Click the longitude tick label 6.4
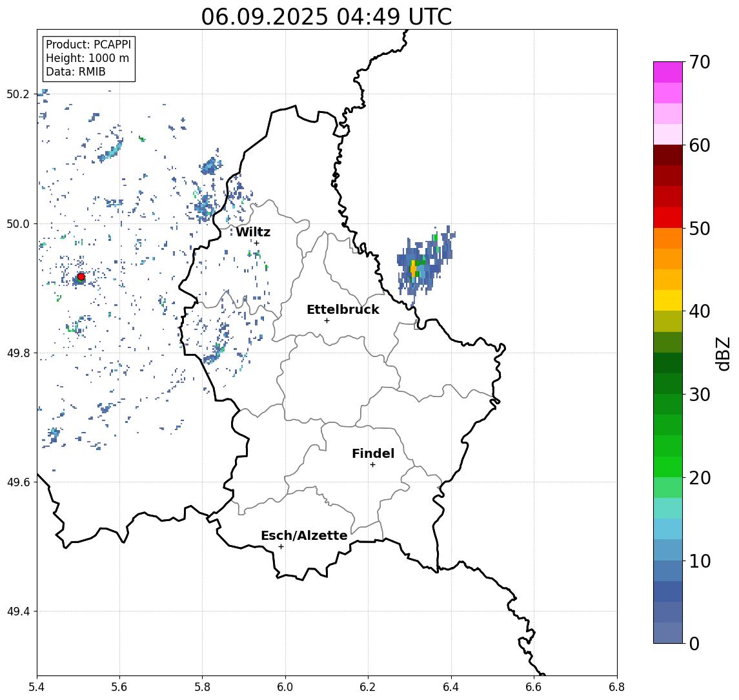The image size is (739, 700). tap(451, 687)
